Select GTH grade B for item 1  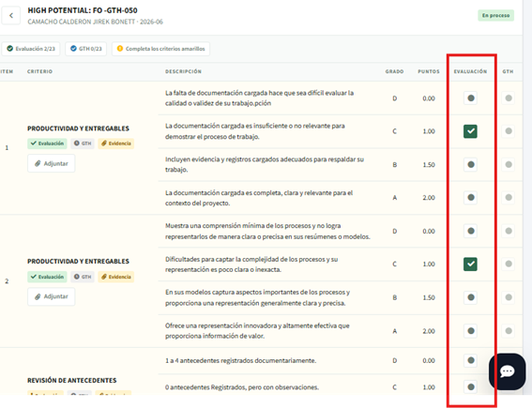[509, 164]
